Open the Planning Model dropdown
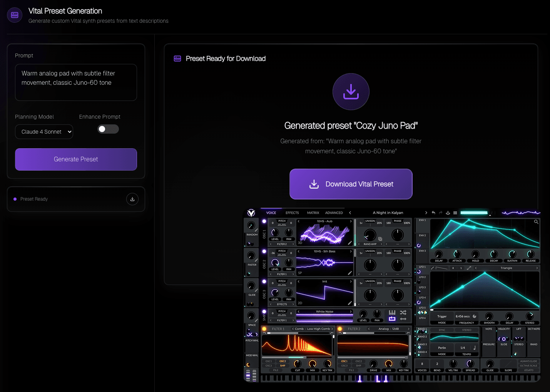Screen dimensions: 550x392 (x=44, y=132)
